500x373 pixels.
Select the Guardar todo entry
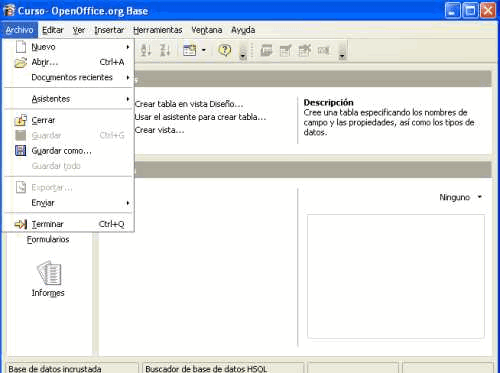point(68,166)
